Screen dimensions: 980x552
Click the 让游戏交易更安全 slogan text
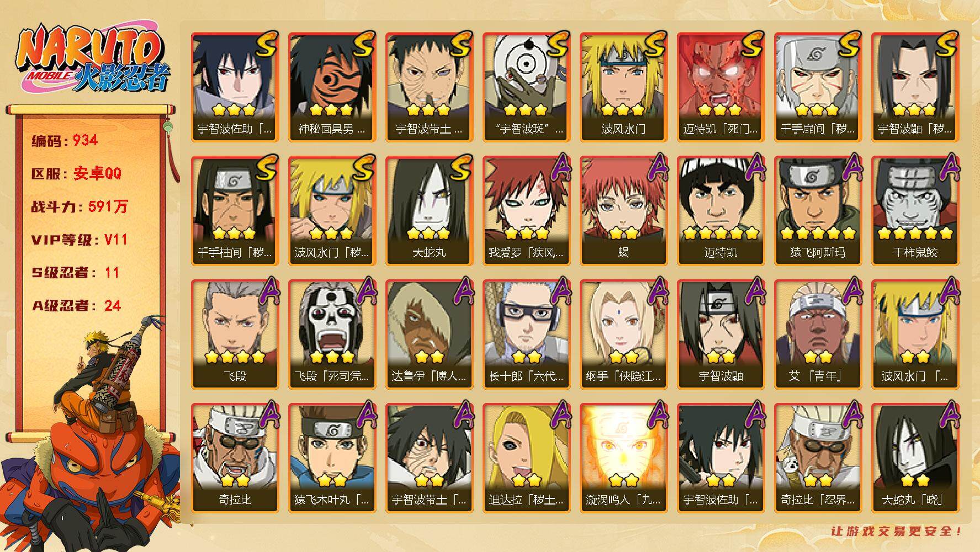coord(897,531)
